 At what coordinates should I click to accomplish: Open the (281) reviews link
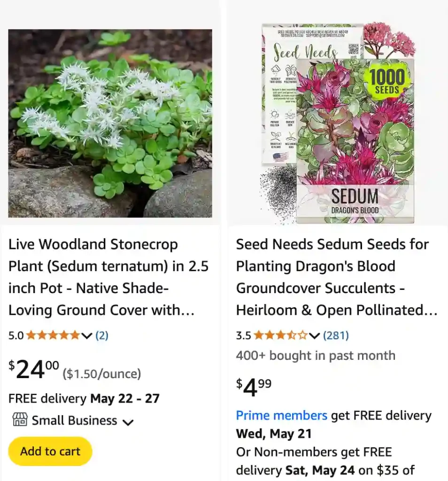coord(336,335)
